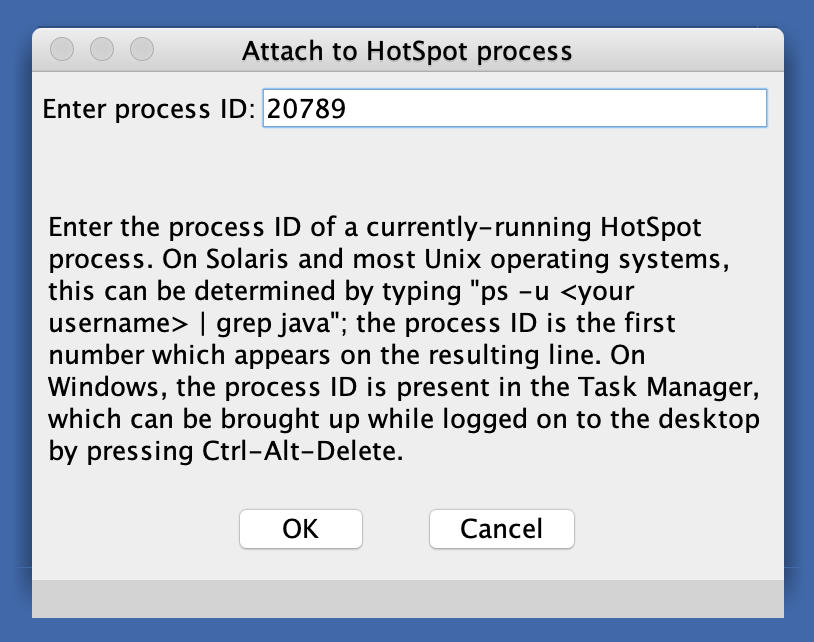Minimize the dialog with the middle window button
Viewport: 814px width, 642px height.
102,49
